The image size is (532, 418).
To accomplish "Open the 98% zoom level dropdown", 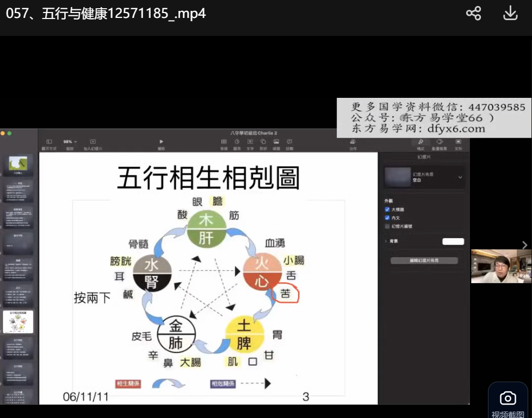I will (x=70, y=141).
